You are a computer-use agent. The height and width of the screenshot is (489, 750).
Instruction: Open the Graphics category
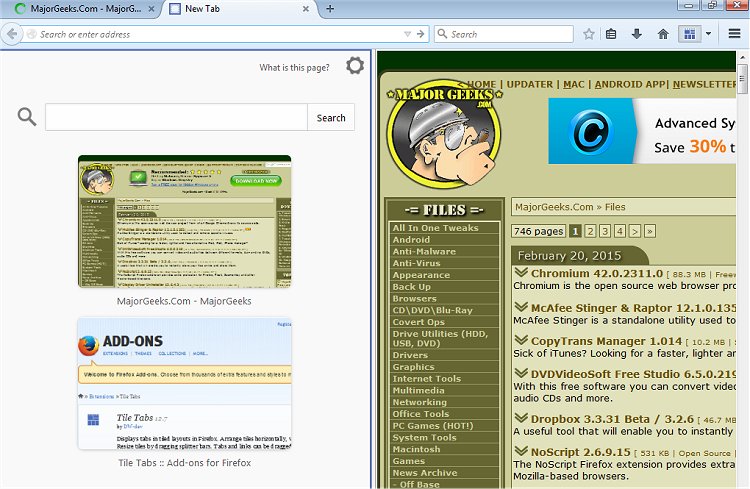(445, 367)
